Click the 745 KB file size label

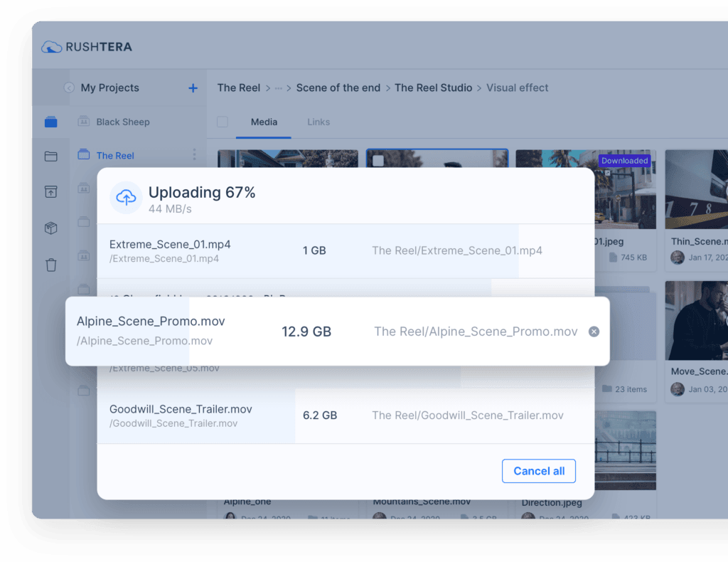coord(633,258)
